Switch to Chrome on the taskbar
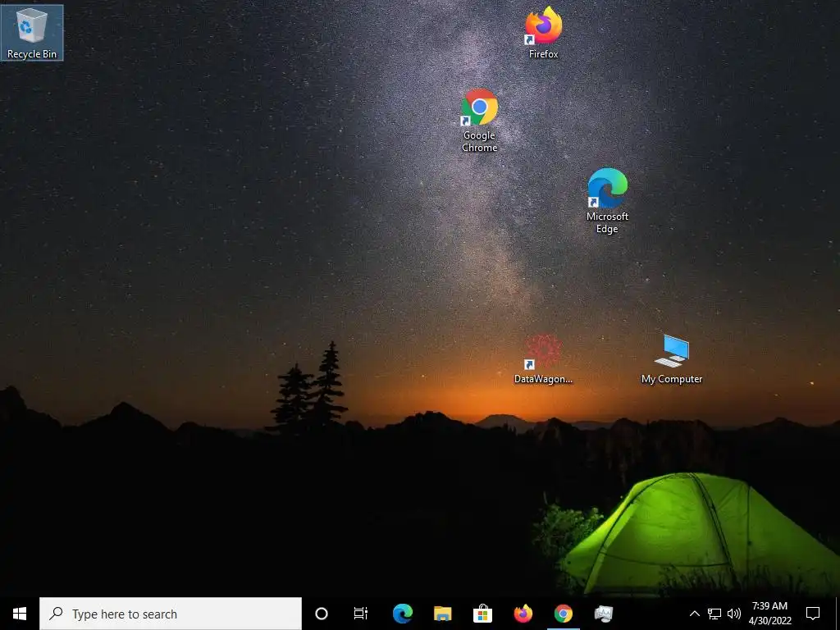 pos(563,614)
